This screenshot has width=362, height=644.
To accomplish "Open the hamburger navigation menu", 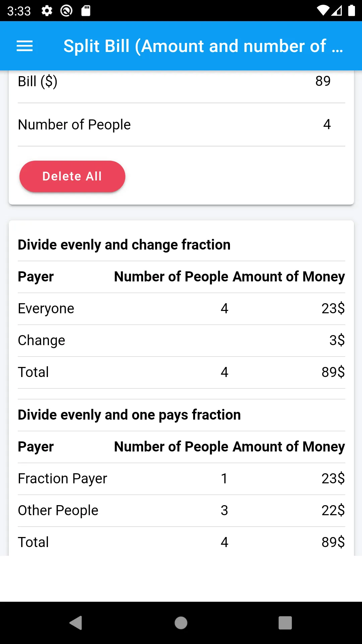I will [25, 46].
